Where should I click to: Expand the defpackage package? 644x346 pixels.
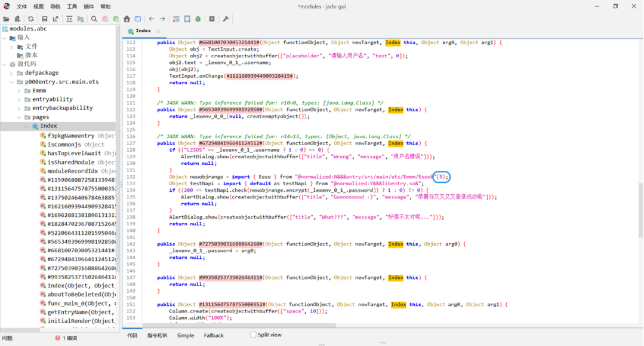pyautogui.click(x=11, y=74)
